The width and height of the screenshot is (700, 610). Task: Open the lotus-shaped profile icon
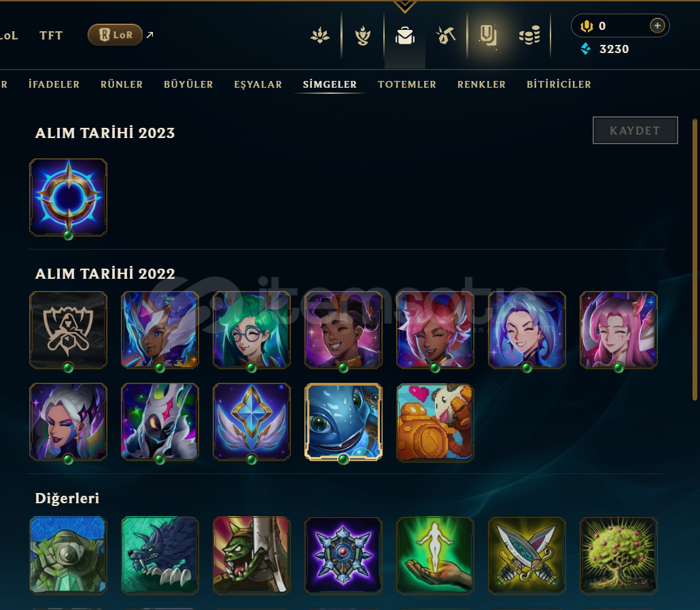(x=320, y=35)
